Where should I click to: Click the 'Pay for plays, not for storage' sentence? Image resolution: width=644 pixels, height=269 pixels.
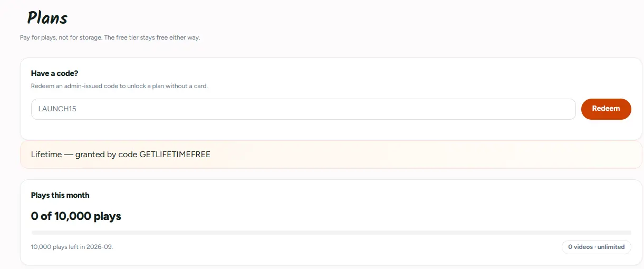[61, 38]
